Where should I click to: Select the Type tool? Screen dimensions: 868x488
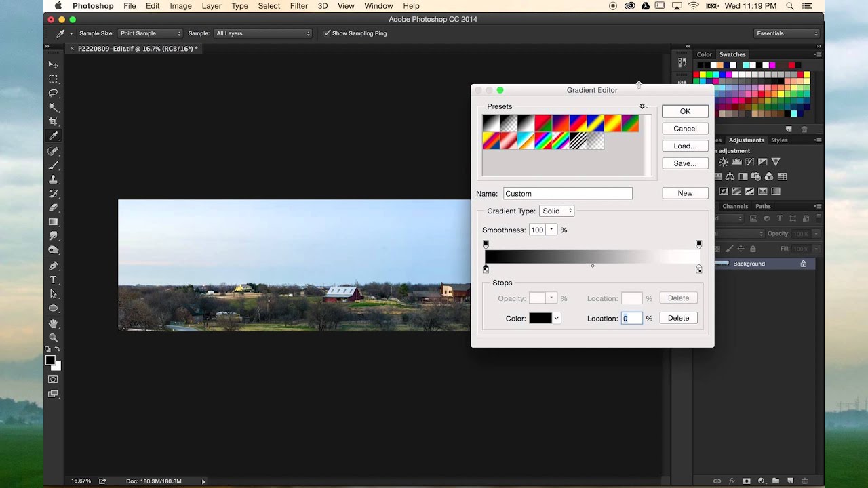pos(53,280)
